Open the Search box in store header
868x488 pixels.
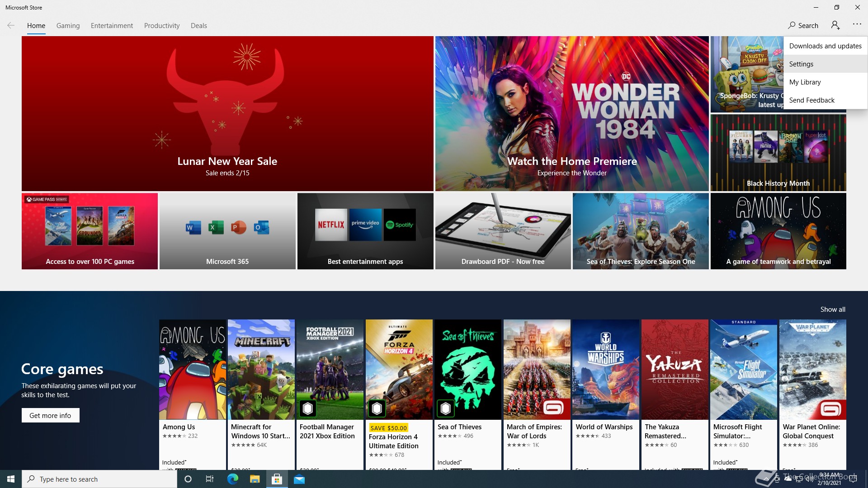(x=803, y=25)
